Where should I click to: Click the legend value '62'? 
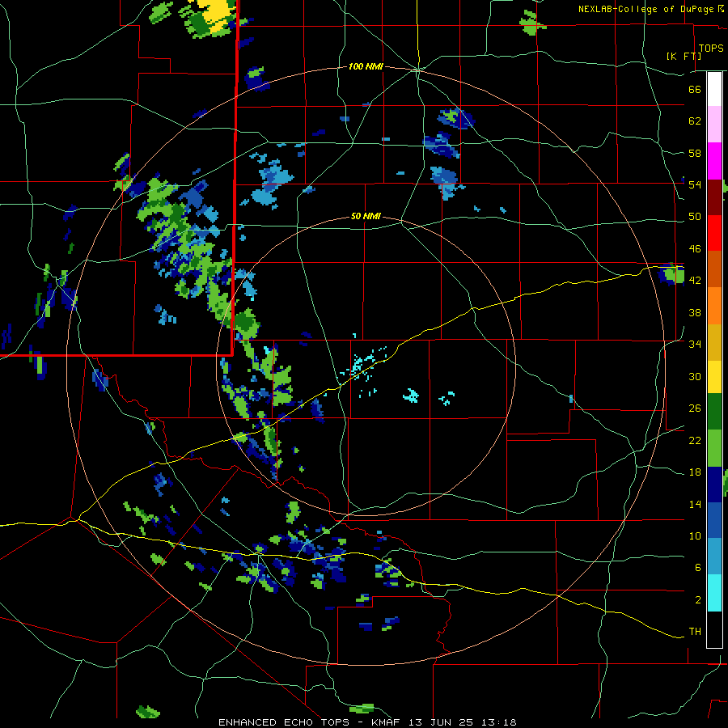pos(695,121)
